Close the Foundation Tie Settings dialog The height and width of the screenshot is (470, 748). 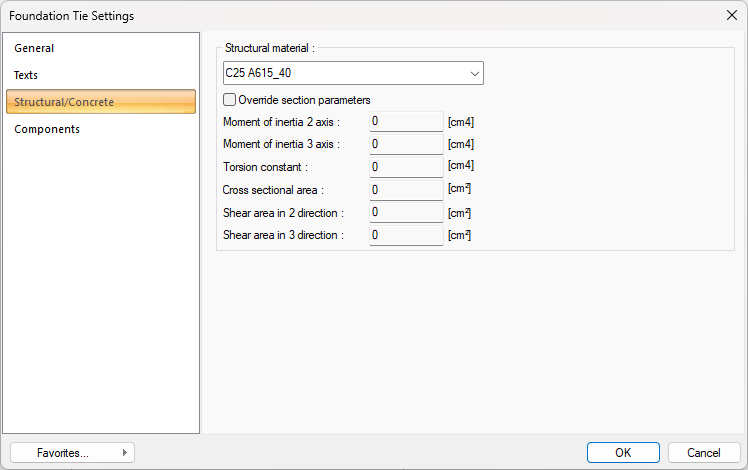pos(730,15)
